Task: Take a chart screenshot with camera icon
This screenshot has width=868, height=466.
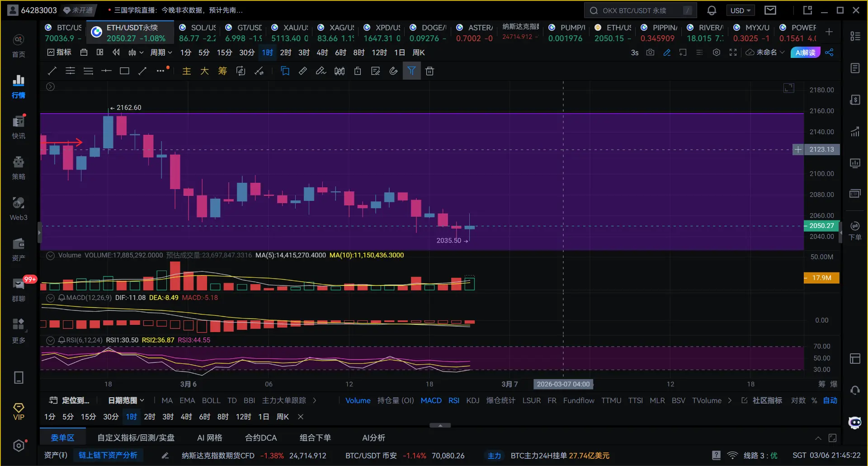Action: coord(650,52)
